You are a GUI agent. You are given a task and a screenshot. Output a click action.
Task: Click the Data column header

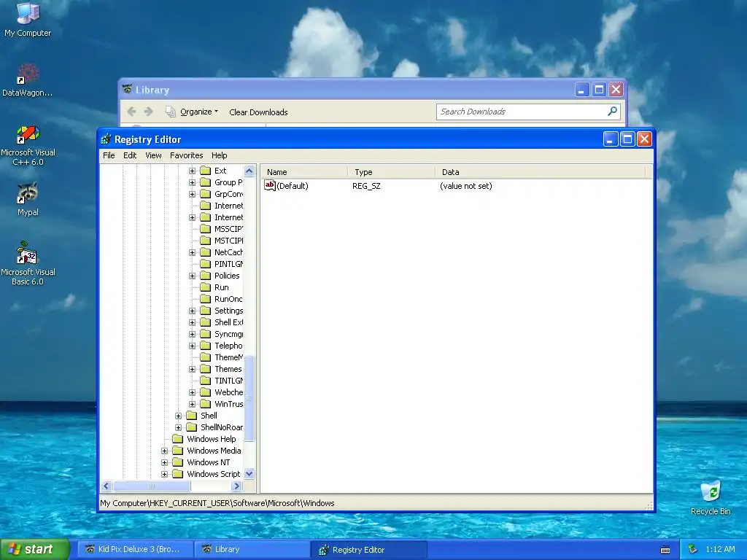(x=540, y=172)
